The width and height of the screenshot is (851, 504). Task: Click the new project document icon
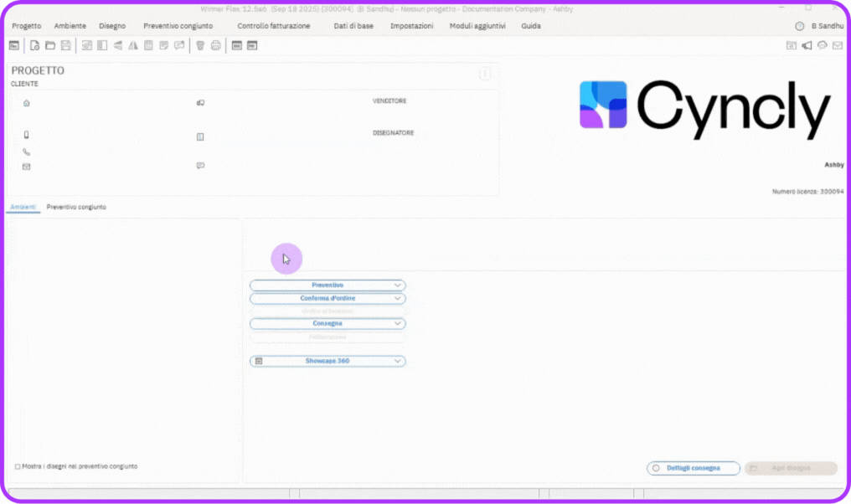tap(35, 45)
